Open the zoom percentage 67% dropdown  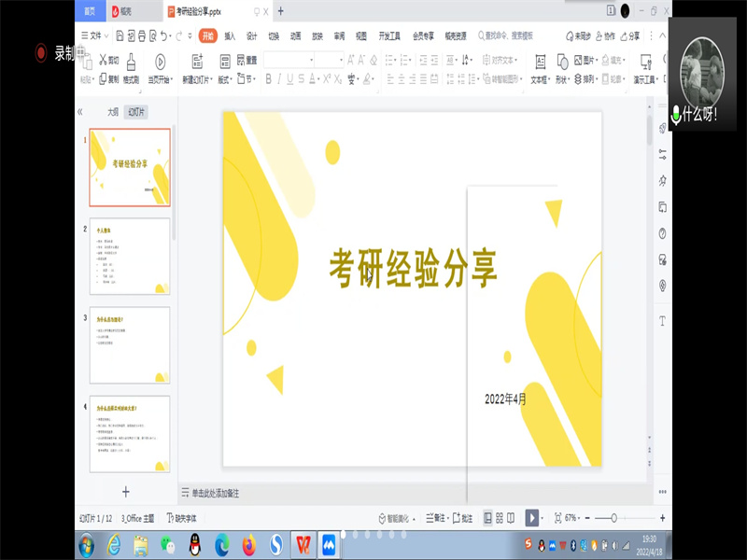click(x=572, y=518)
